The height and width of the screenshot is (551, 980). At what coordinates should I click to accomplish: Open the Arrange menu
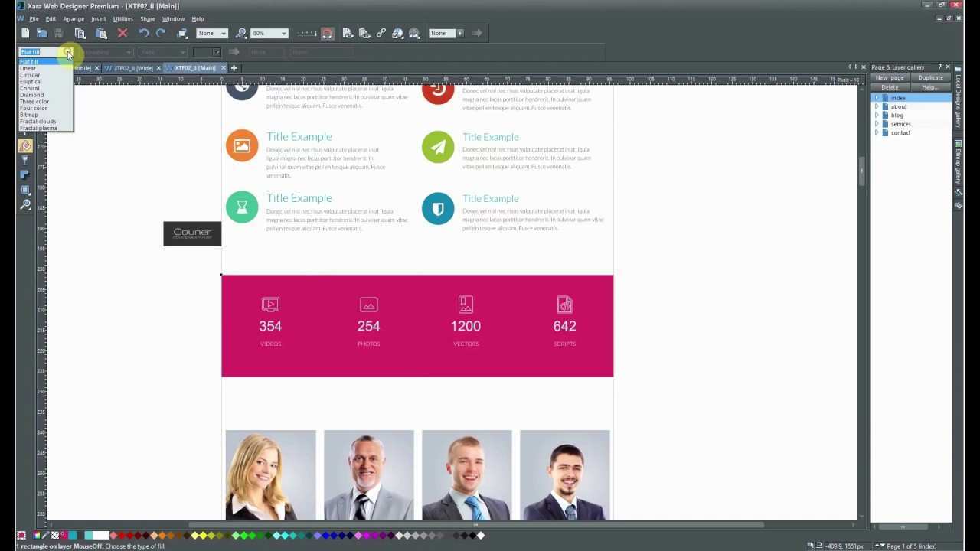[73, 19]
